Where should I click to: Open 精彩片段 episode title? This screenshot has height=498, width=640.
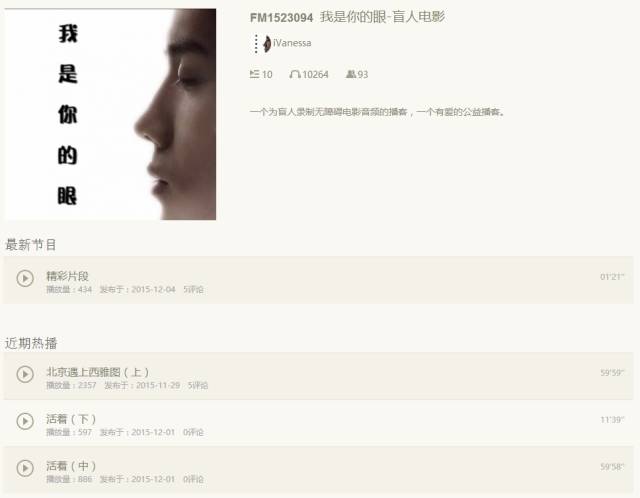click(67, 276)
